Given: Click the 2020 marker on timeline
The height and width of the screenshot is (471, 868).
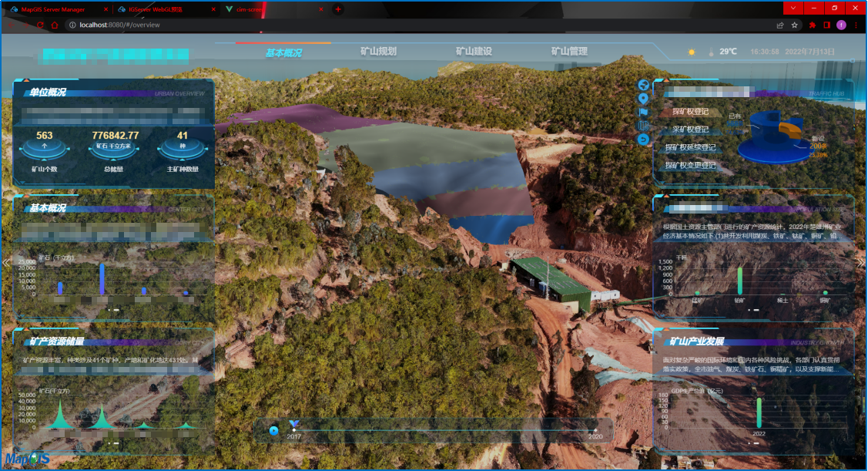Looking at the screenshot, I should pyautogui.click(x=595, y=430).
